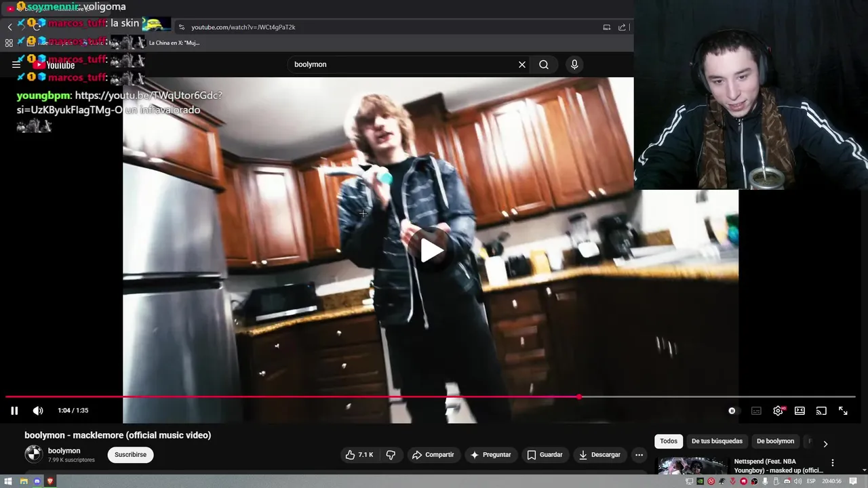Click the large play overlay on video

tap(432, 251)
